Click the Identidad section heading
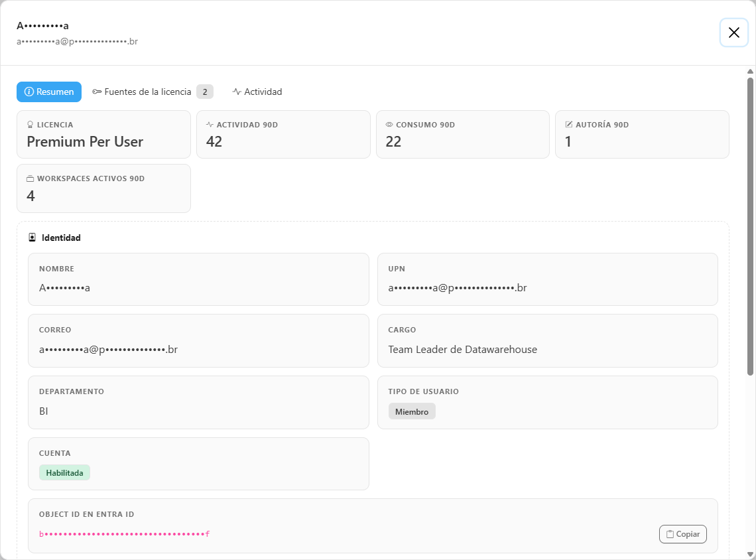The width and height of the screenshot is (756, 560). point(61,238)
